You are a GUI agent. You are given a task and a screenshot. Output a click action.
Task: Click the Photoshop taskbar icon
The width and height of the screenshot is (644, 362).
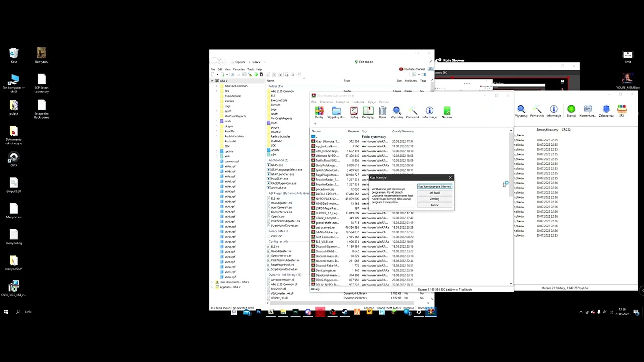tap(259, 312)
